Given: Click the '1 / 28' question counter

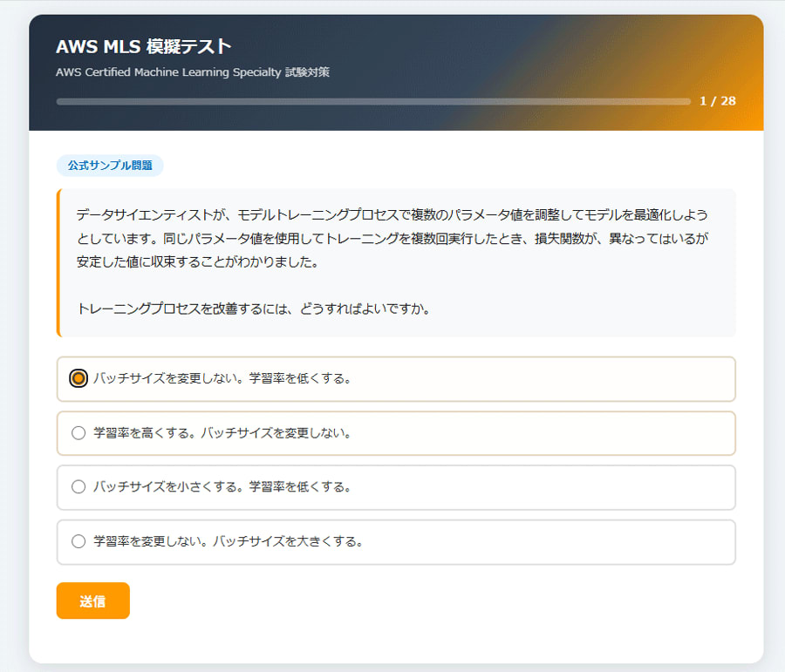Looking at the screenshot, I should click(x=718, y=101).
